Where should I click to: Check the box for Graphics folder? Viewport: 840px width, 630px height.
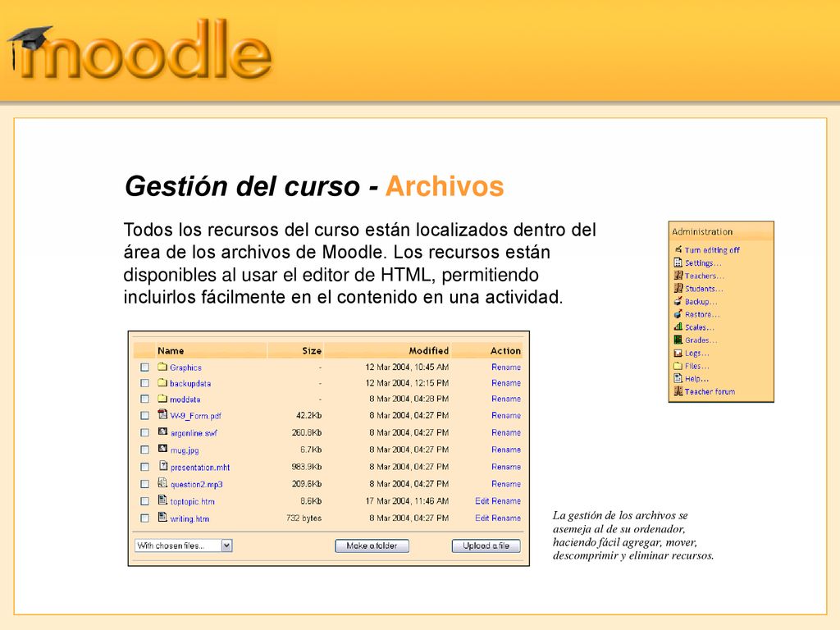point(144,367)
